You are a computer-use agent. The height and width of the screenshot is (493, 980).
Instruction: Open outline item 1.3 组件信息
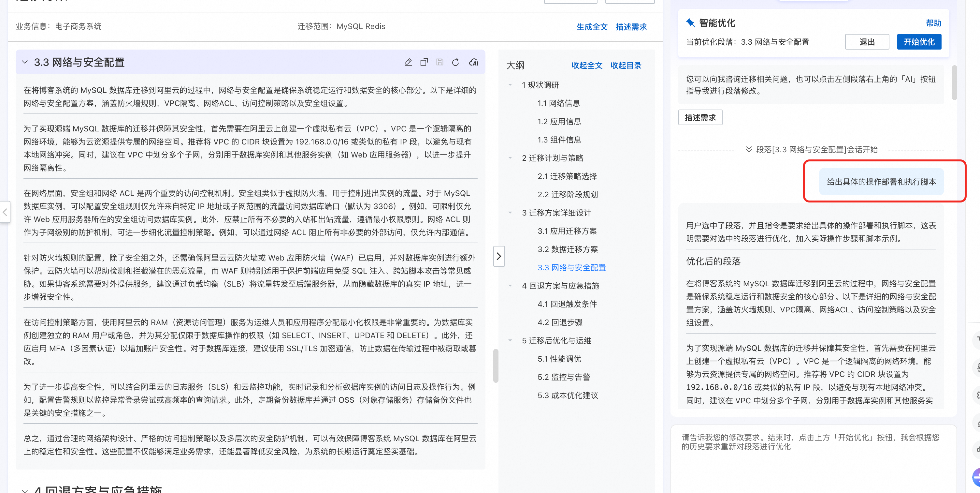[x=559, y=140]
